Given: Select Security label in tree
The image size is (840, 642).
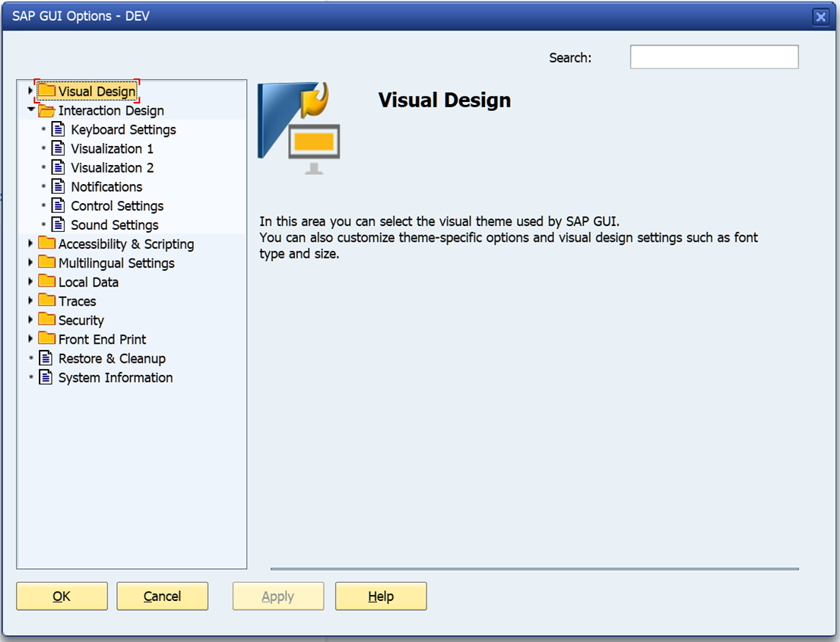Looking at the screenshot, I should point(81,320).
